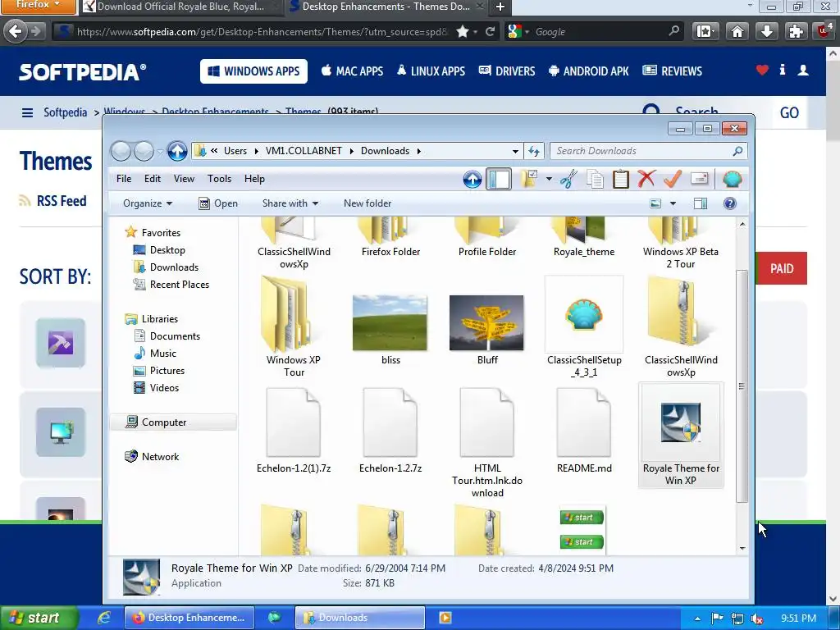Screen dimensions: 840x630
Task: Select HTML Tour.htm.lnk.download file
Action: click(x=487, y=442)
